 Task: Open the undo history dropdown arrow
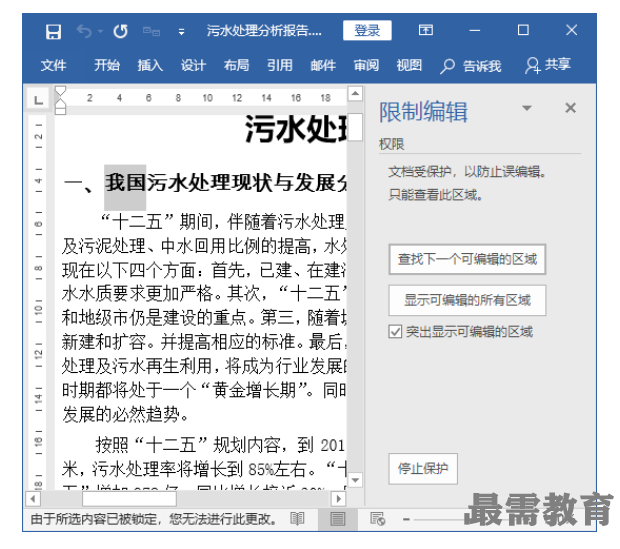click(x=100, y=31)
